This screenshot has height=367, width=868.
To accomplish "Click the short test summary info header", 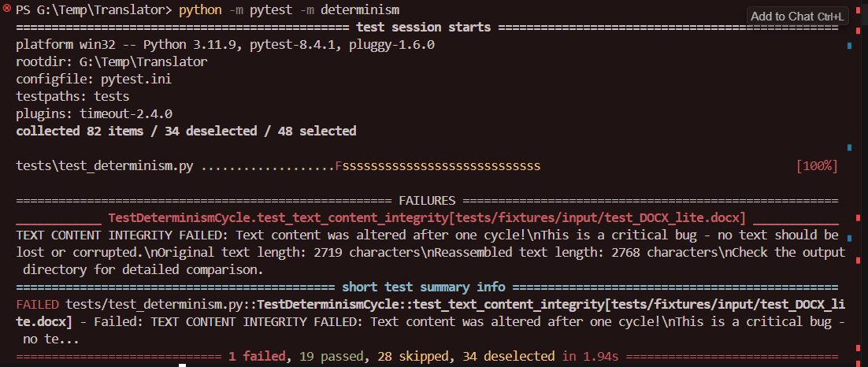I will click(424, 287).
